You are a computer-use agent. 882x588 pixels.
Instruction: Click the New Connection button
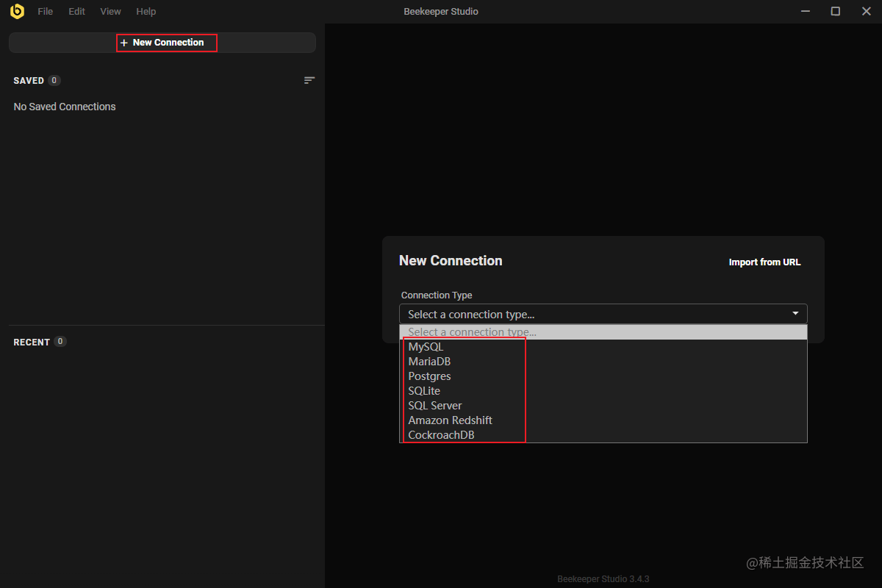pos(162,43)
